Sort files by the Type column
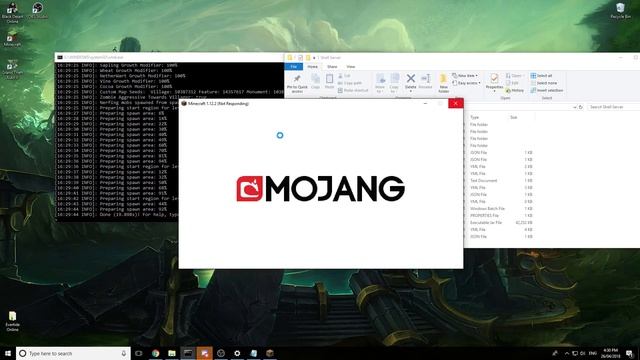This screenshot has width=640, height=360. click(475, 118)
